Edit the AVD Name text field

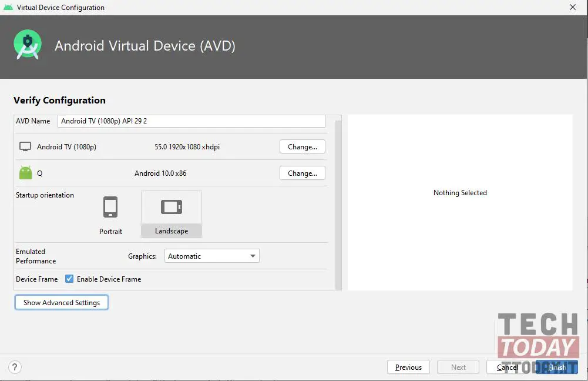point(191,121)
